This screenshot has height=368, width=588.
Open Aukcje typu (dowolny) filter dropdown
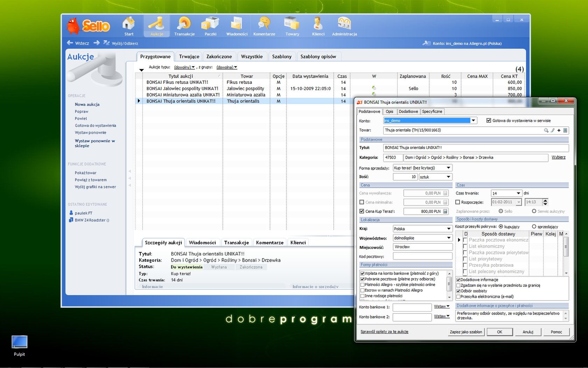click(184, 67)
